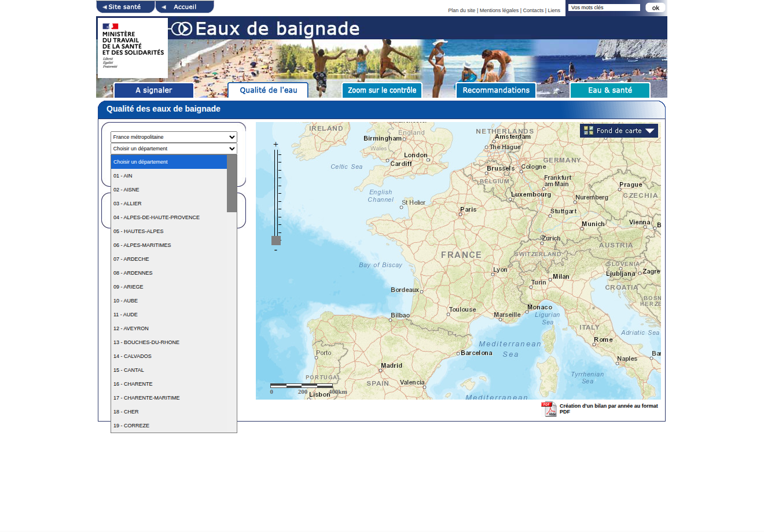This screenshot has width=764, height=532.
Task: Click the PDF report icon
Action: (x=548, y=409)
